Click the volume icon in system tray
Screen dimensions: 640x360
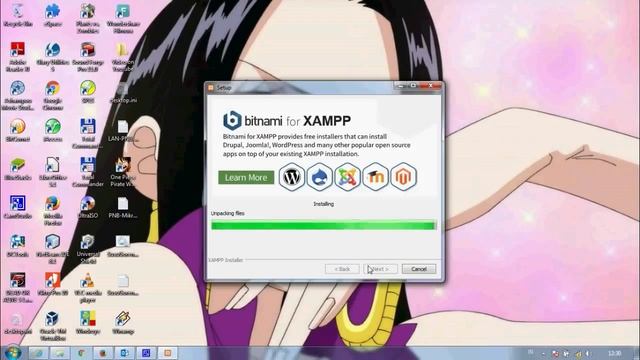(588, 353)
